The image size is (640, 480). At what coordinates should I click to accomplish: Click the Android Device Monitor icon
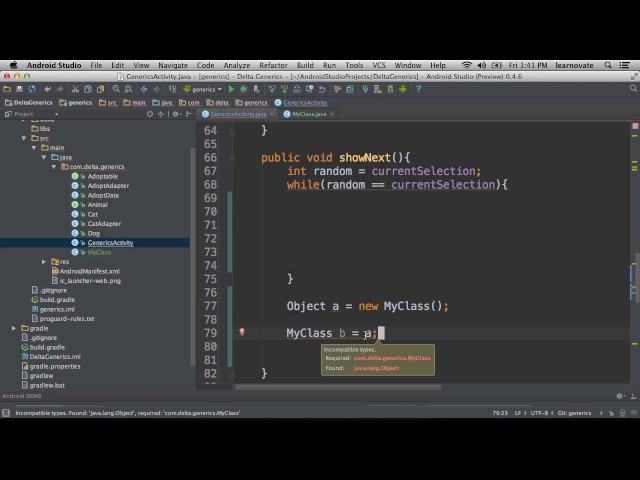(403, 89)
